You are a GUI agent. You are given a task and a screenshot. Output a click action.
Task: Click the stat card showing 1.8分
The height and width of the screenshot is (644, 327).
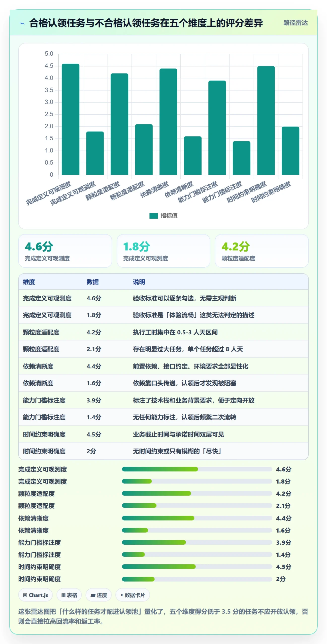[x=163, y=251]
